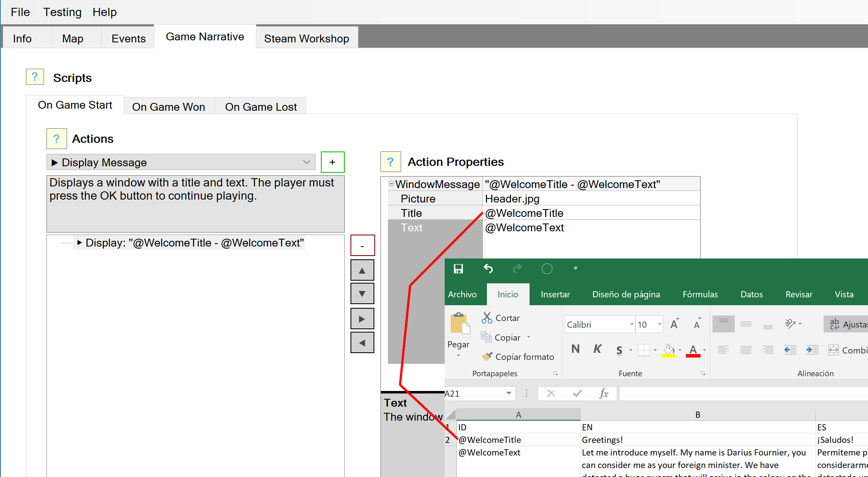Click the Cortar scissors icon

pos(487,318)
